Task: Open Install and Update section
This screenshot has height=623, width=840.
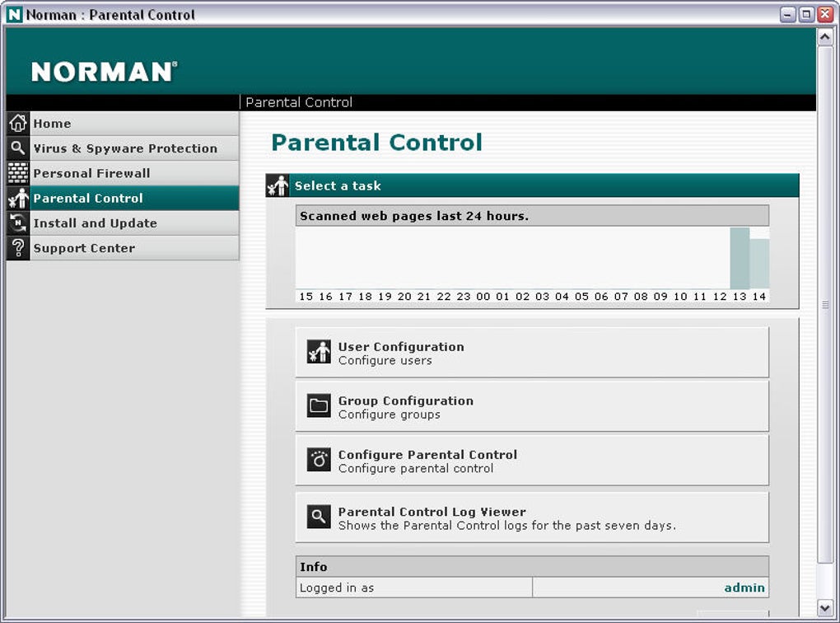Action: (x=123, y=223)
